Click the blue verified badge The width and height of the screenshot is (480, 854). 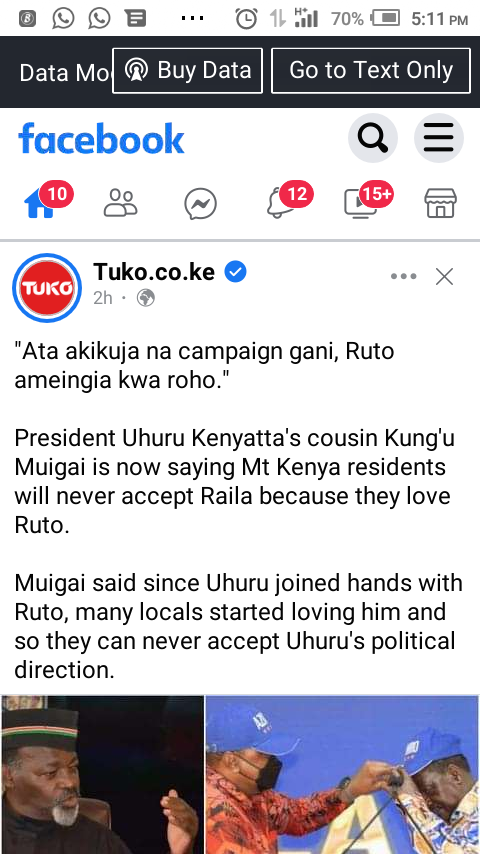[235, 271]
